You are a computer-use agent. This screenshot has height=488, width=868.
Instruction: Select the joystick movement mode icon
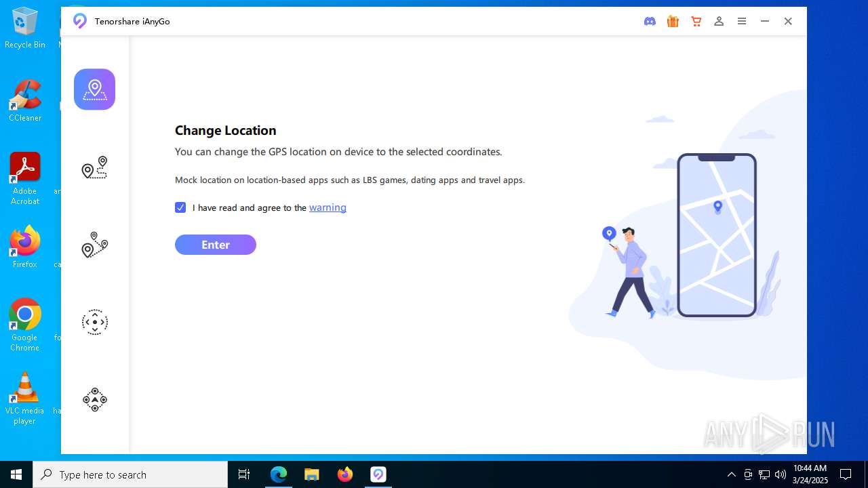[x=94, y=322]
